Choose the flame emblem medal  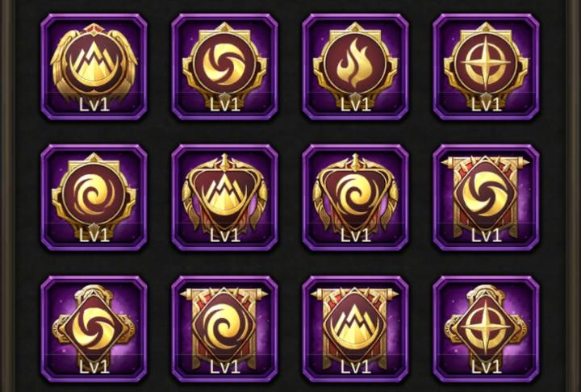coord(355,67)
